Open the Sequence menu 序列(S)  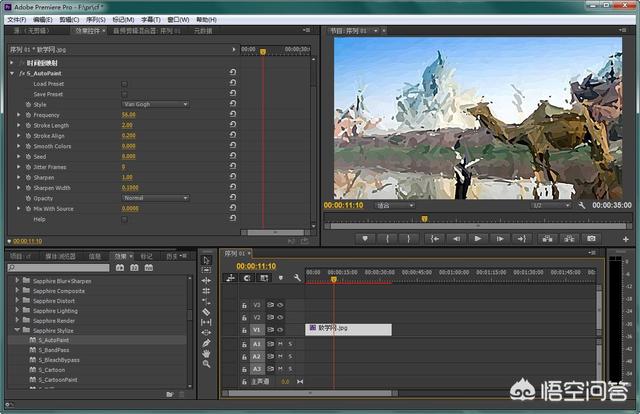click(x=96, y=20)
